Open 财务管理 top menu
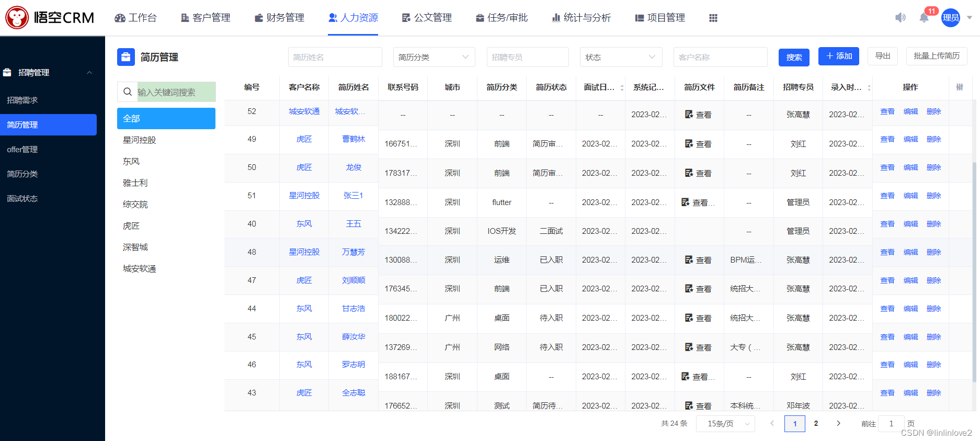 click(x=279, y=18)
